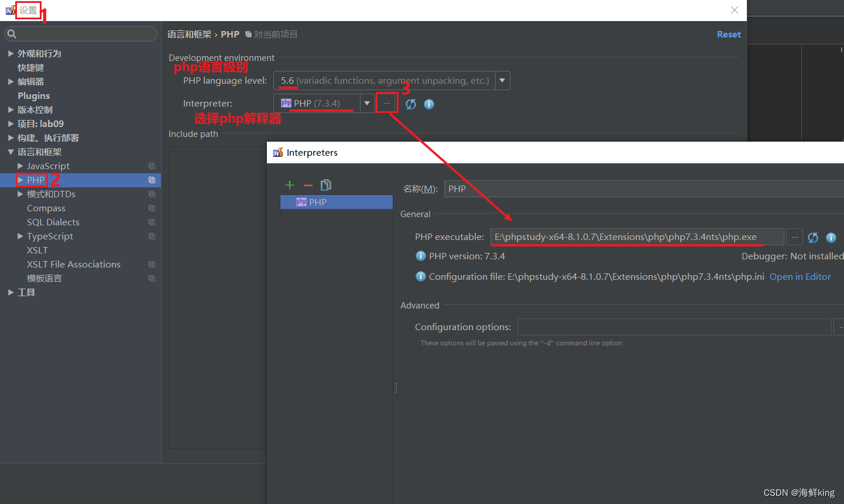Click the project-level icon beside SQL Dialects
The image size is (844, 504).
[x=152, y=222]
